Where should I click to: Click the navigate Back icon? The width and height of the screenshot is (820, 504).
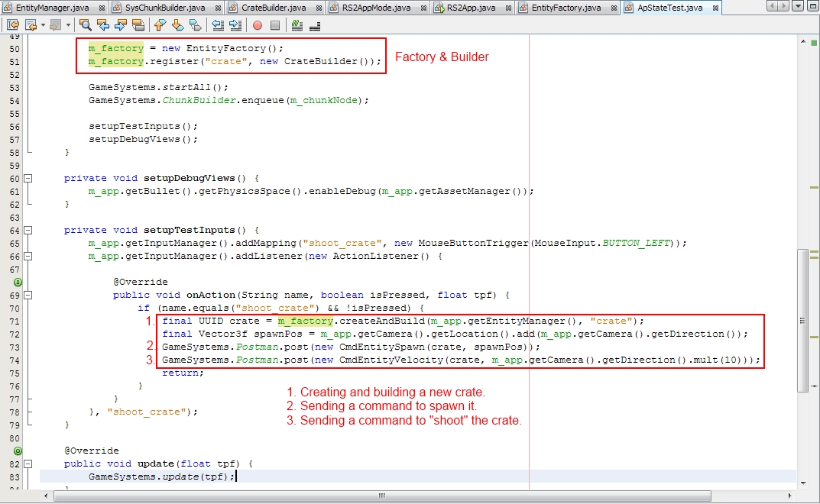pyautogui.click(x=31, y=25)
